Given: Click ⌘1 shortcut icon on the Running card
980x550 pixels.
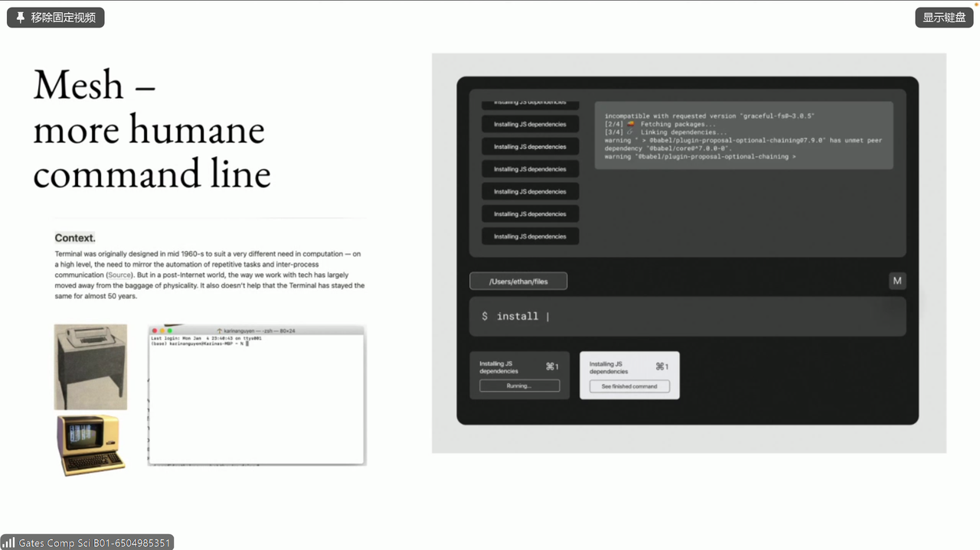Looking at the screenshot, I should point(551,367).
